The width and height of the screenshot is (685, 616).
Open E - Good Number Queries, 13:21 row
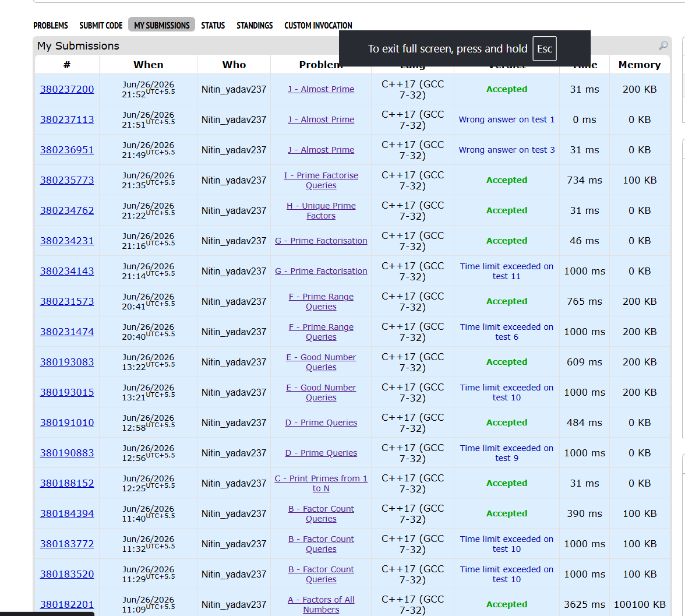[321, 392]
